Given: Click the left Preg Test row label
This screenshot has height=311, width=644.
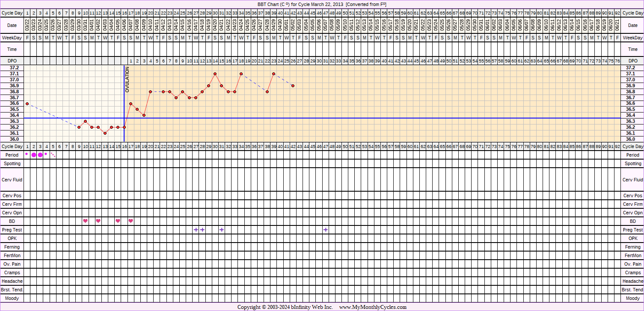Looking at the screenshot, I should click(12, 230).
